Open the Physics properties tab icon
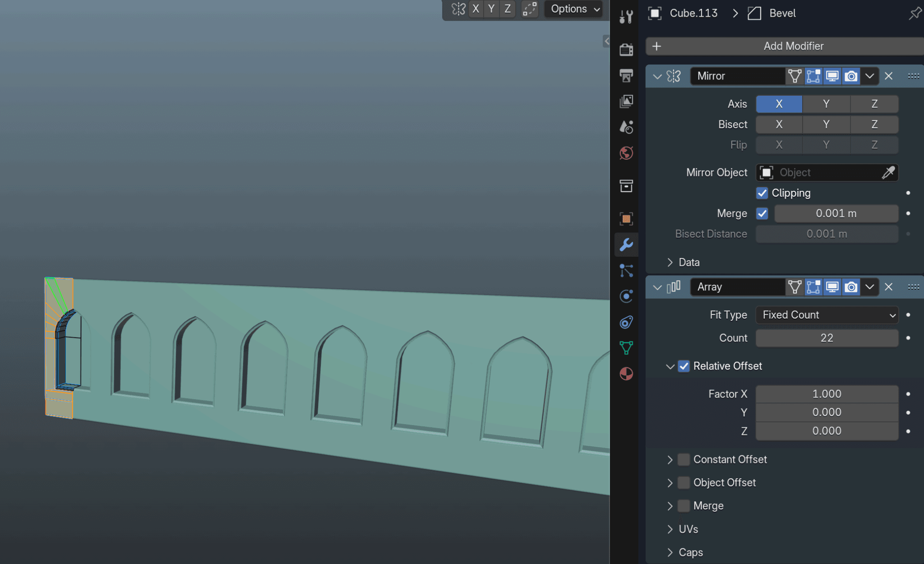The width and height of the screenshot is (924, 564). pyautogui.click(x=626, y=296)
